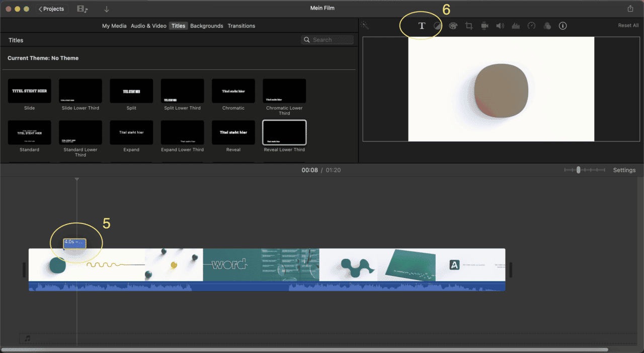The image size is (644, 353).
Task: Open the My Media tab
Action: 115,26
